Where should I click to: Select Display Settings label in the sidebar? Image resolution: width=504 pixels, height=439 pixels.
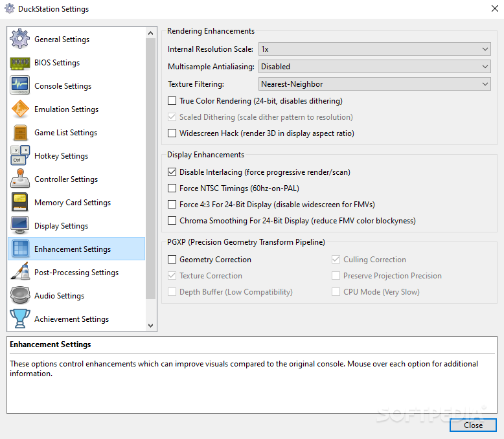(61, 225)
